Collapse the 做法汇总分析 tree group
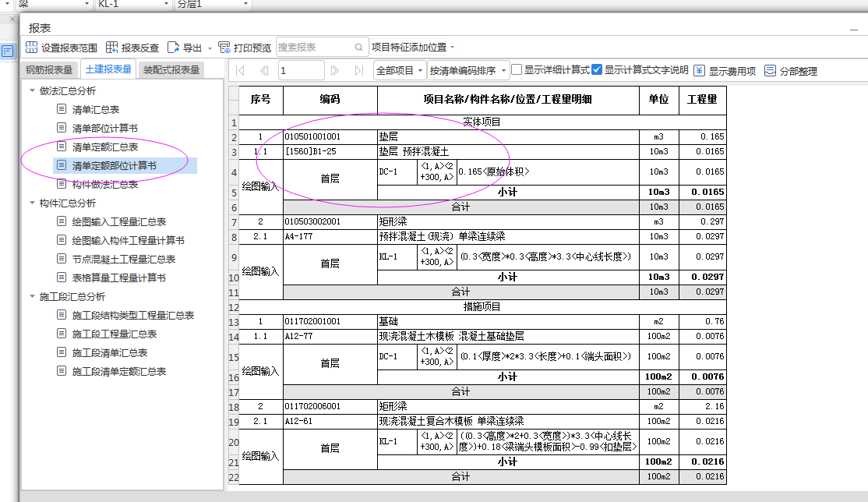868x502 pixels. 32,90
